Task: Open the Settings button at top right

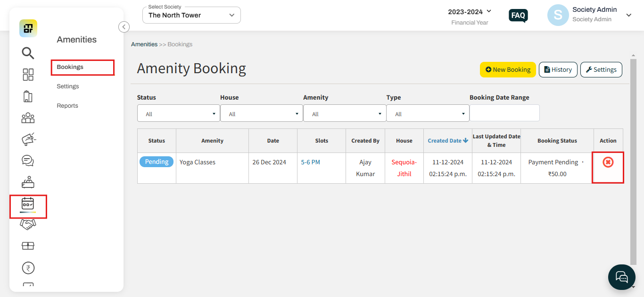Action: [x=601, y=69]
